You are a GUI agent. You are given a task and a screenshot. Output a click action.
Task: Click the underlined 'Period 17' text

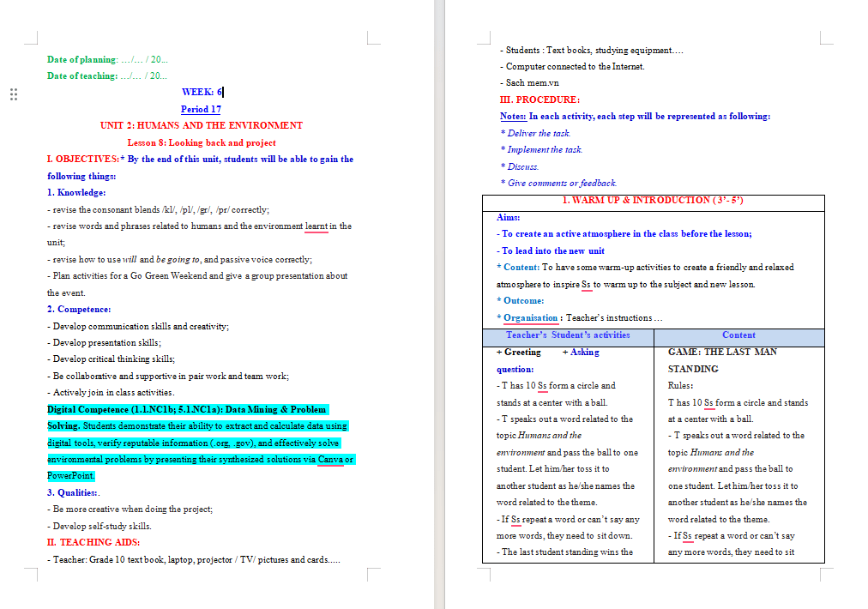201,109
